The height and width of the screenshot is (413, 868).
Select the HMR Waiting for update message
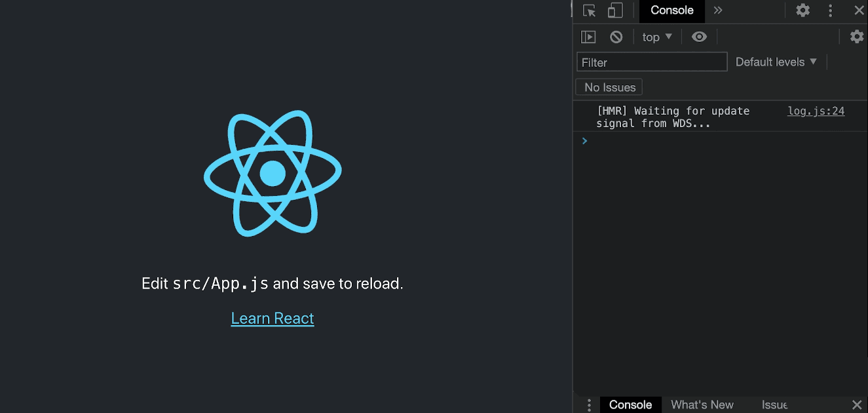coord(673,117)
